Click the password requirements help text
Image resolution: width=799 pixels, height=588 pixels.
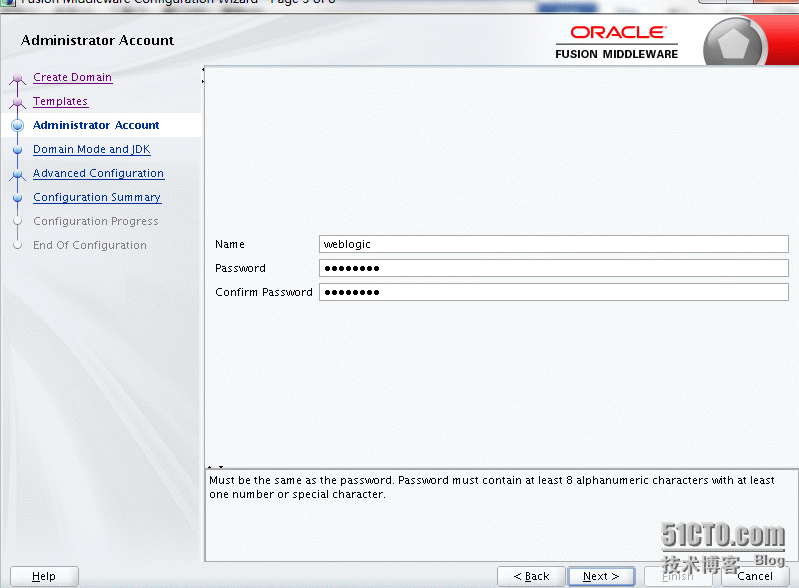click(491, 487)
